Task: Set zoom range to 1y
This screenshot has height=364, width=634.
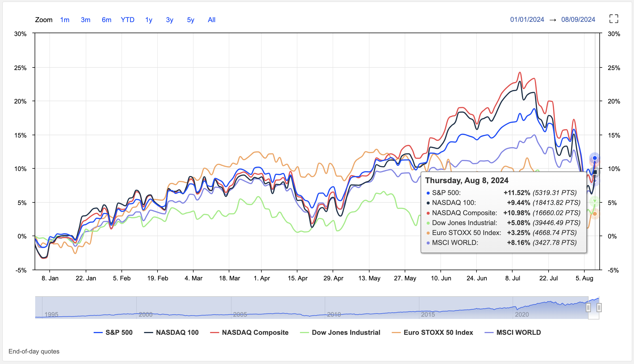Action: [x=149, y=20]
